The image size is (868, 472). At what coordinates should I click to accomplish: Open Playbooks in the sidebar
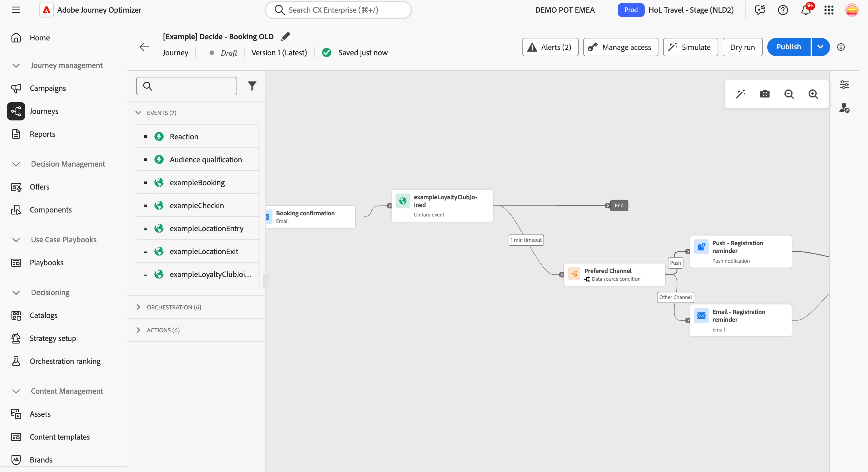pyautogui.click(x=46, y=263)
